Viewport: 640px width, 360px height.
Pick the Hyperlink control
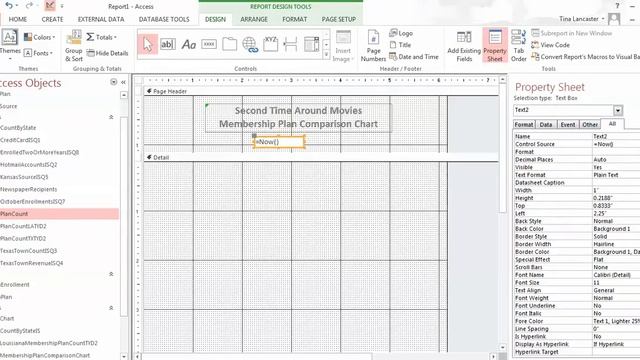[250, 44]
